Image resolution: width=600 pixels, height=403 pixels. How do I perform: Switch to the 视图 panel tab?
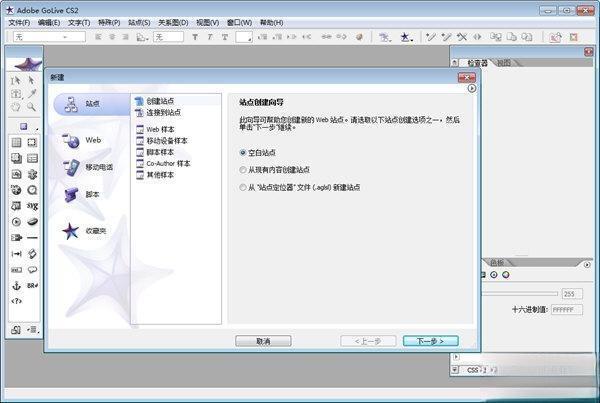(x=504, y=63)
